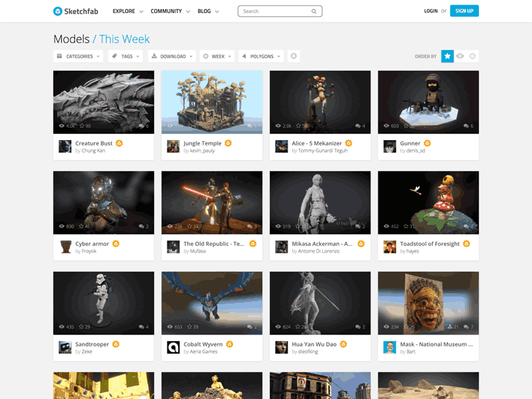Open the Jungle Temple model thumbnail
Viewport: 532px width, 399px height.
pos(212,102)
